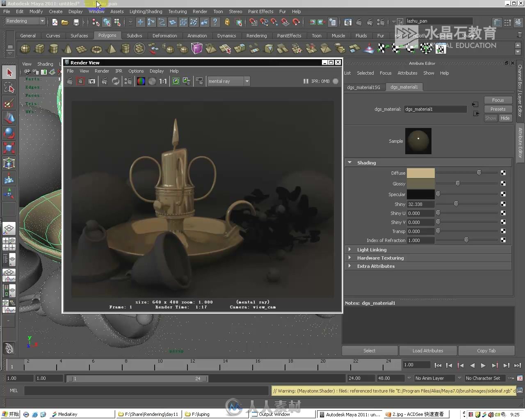The width and height of the screenshot is (525, 420).
Task: Click the Load Attributes button
Action: coord(428,351)
